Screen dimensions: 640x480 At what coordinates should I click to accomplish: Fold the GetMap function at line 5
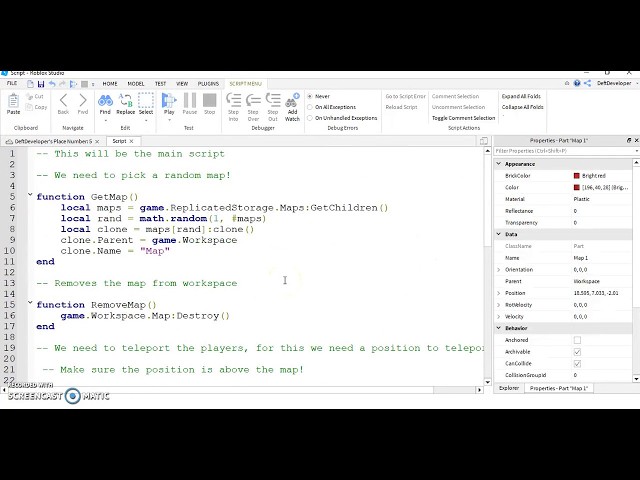click(x=30, y=195)
